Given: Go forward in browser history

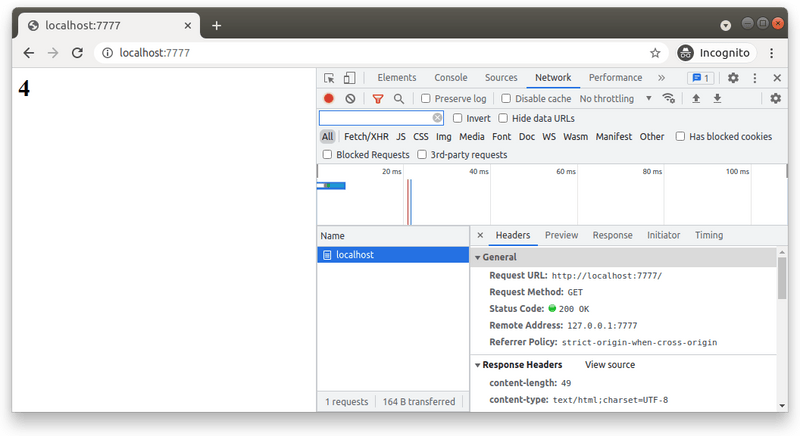Looking at the screenshot, I should click(x=53, y=53).
